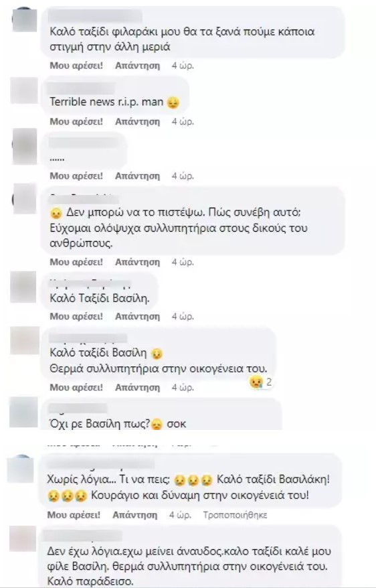This screenshot has width=376, height=588.
Task: Click the sad emoji before 'σοκ'
Action: (x=157, y=425)
